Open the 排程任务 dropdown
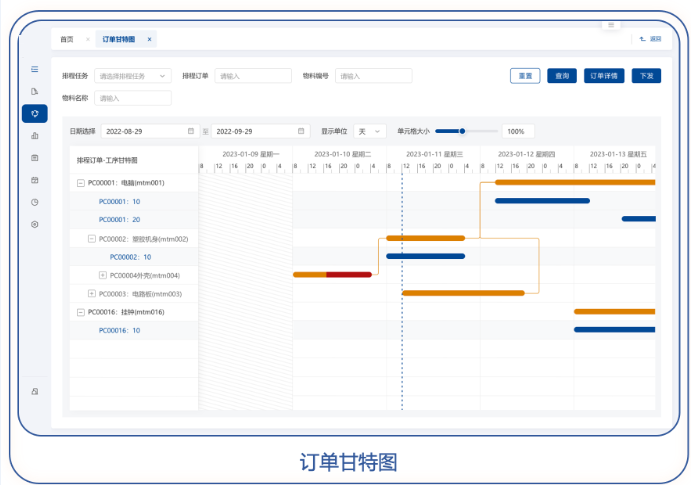Image resolution: width=691 pixels, height=485 pixels. 133,75
